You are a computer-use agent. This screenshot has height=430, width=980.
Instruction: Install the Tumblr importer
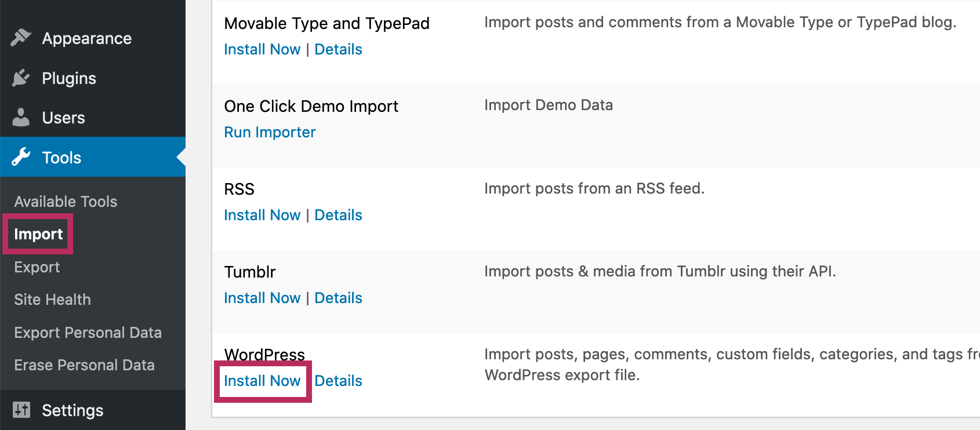262,298
